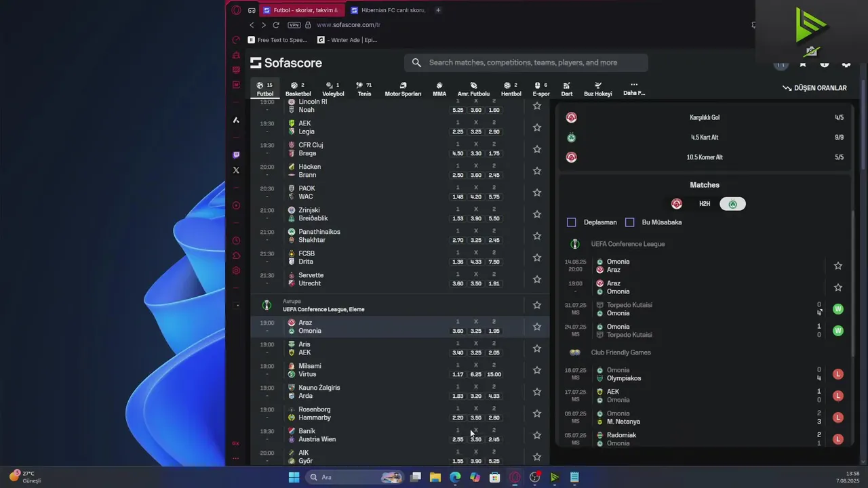
Task: Switch to Tenis sport tab
Action: [364, 89]
